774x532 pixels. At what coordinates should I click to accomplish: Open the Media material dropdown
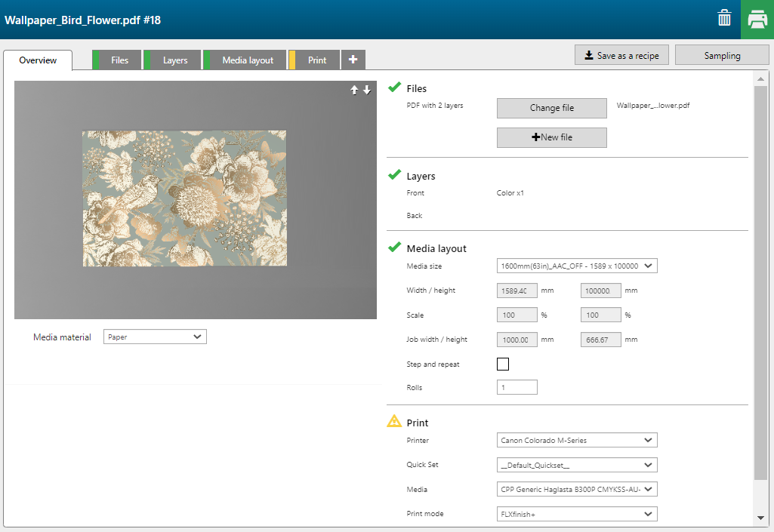pyautogui.click(x=155, y=337)
